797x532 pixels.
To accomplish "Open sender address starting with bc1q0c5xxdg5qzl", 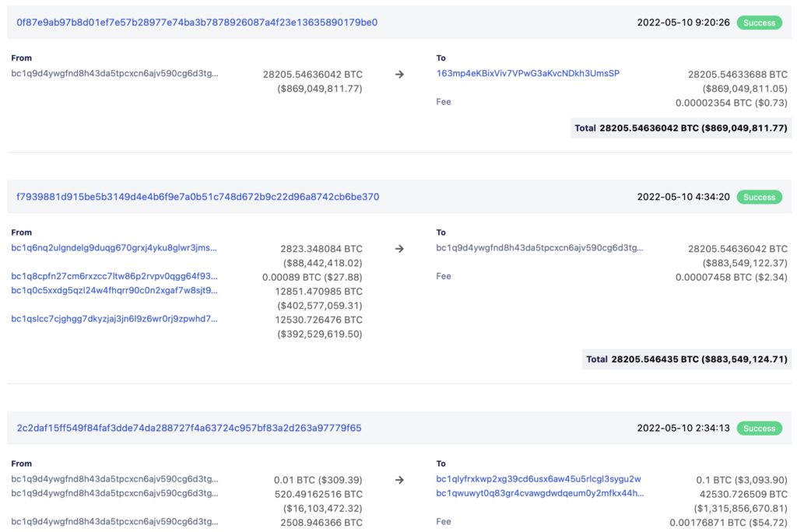I will 114,291.
